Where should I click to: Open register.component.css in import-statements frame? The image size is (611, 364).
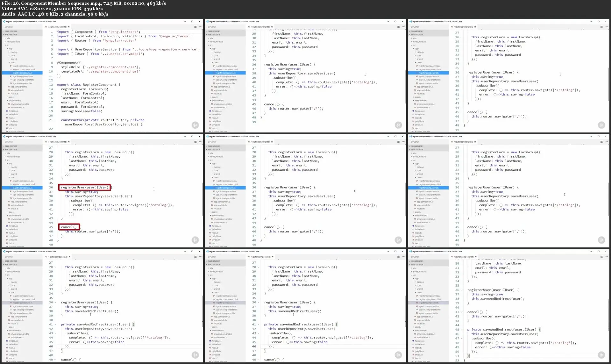click(x=23, y=66)
